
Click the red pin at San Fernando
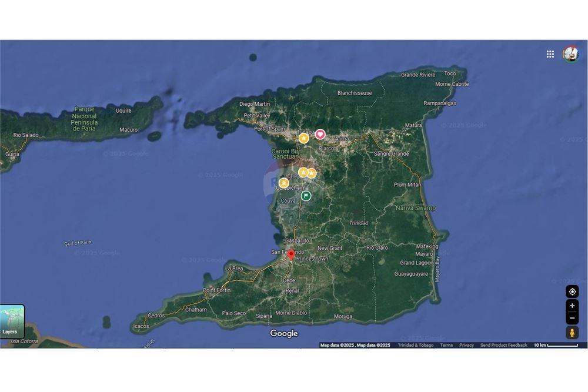click(291, 254)
